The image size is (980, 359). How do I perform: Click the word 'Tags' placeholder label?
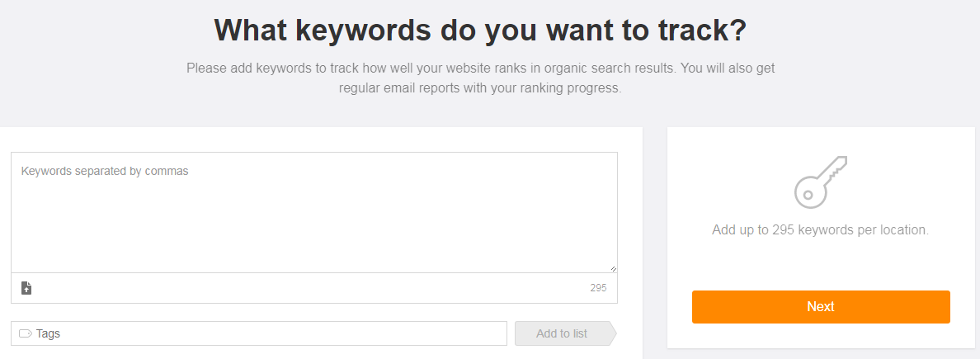[49, 334]
